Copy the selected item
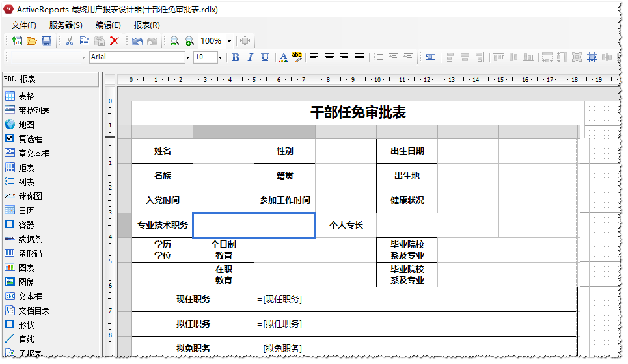628x364 pixels. 84,41
